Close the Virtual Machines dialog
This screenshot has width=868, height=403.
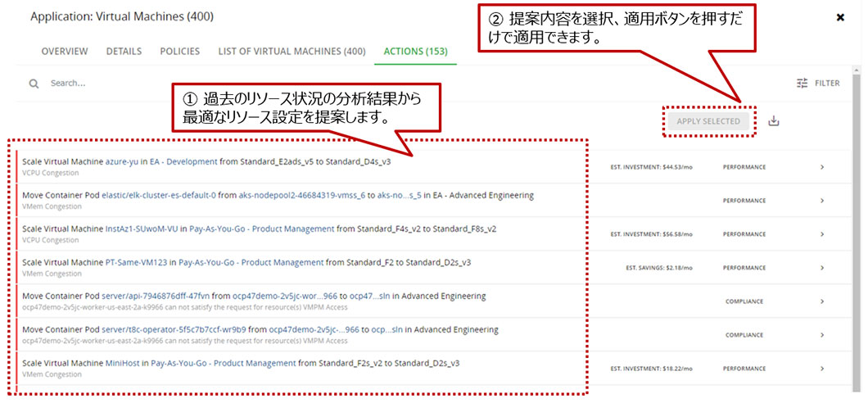(x=840, y=17)
